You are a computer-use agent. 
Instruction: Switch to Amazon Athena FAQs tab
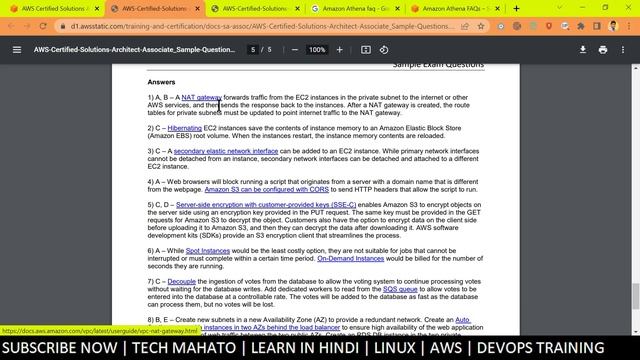pos(455,9)
